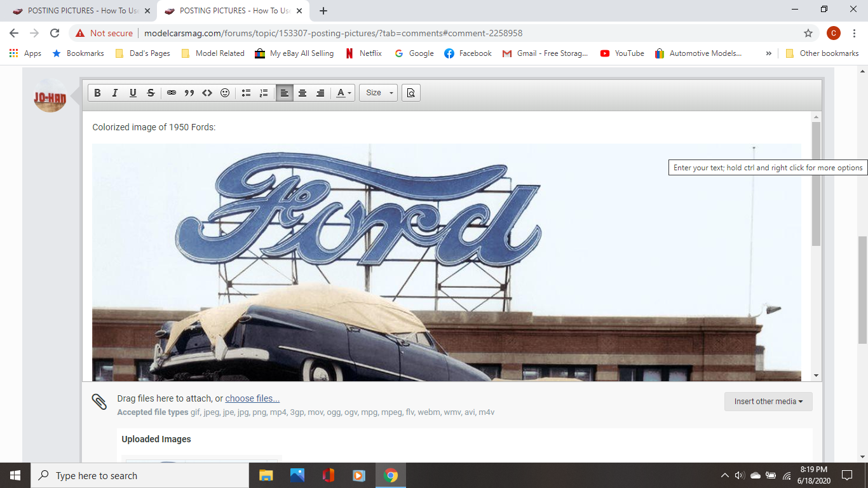The width and height of the screenshot is (868, 488).
Task: Open the Automotive Models bookmark
Action: click(x=698, y=53)
